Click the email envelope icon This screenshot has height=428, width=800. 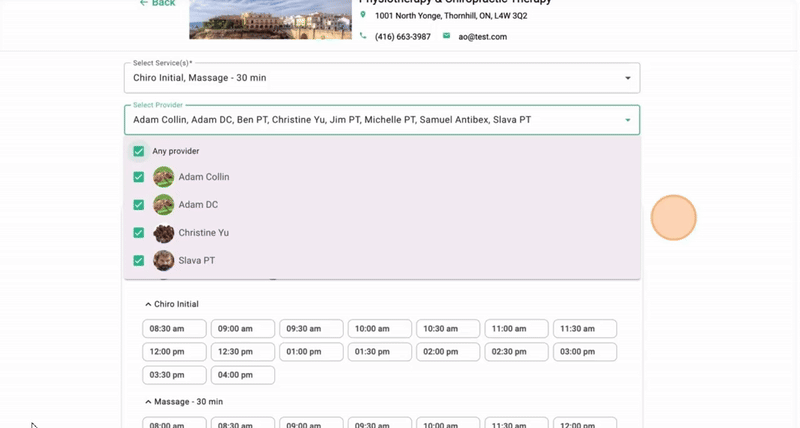point(447,36)
